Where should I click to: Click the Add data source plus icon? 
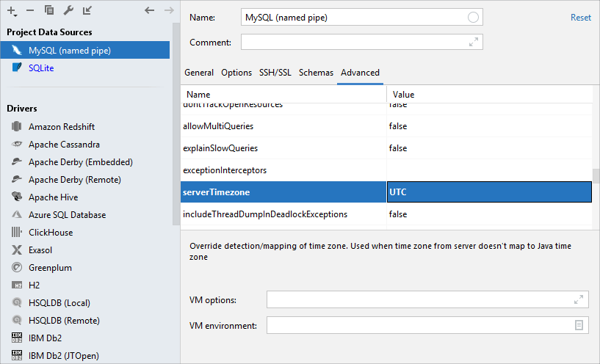click(12, 10)
